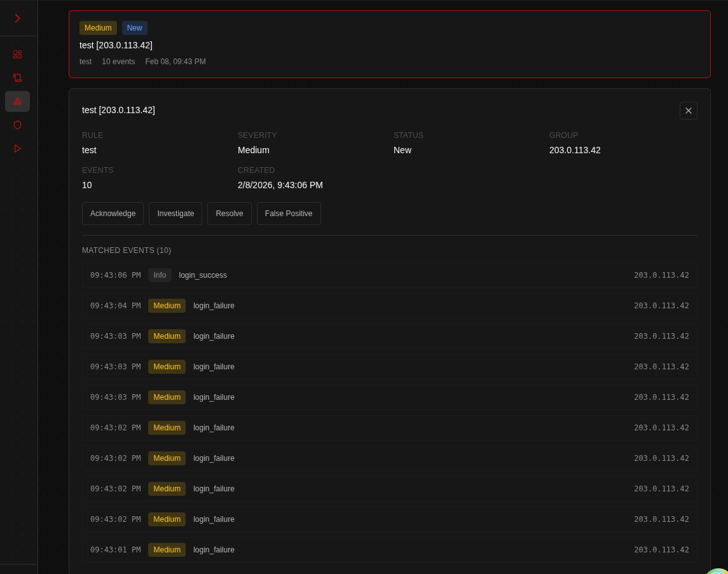Mark alert as False Positive
This screenshot has height=574, width=728.
289,214
